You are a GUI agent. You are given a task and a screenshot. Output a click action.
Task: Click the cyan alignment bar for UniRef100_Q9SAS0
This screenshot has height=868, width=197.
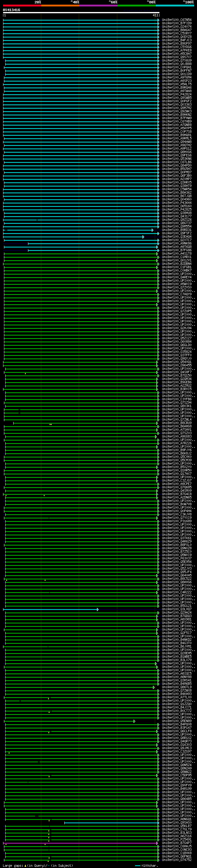point(111,822)
